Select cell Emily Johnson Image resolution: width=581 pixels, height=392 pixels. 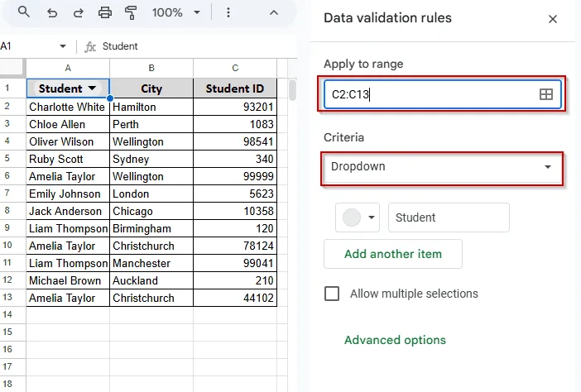68,194
